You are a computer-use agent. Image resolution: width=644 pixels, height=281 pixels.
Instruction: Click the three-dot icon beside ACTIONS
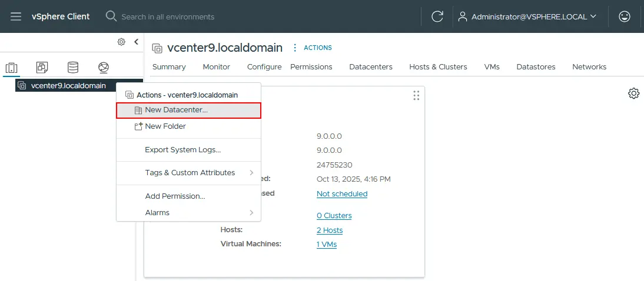[x=294, y=48]
